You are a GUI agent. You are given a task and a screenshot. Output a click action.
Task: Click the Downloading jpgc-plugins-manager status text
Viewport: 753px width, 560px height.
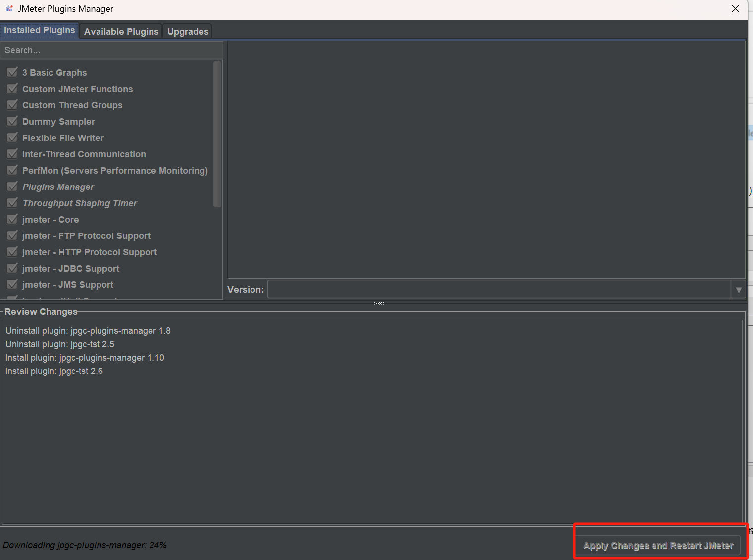[85, 545]
